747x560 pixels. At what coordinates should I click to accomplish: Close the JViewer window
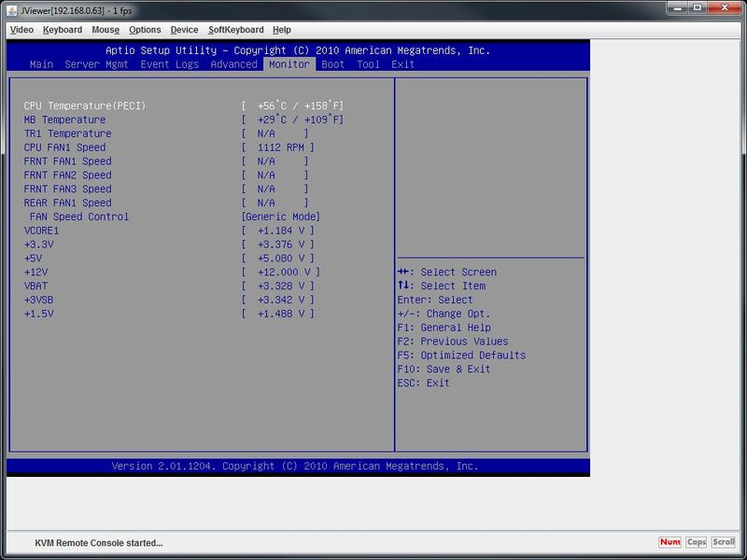[x=723, y=8]
